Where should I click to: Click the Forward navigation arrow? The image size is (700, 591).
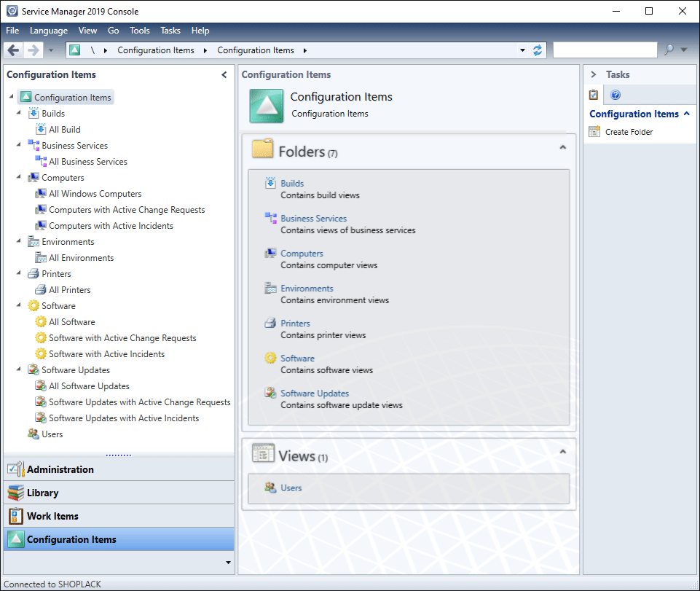33,50
